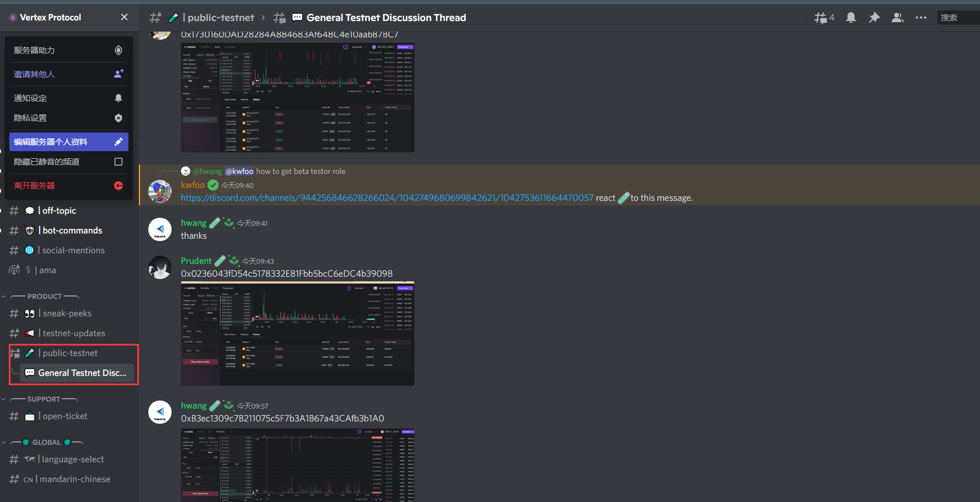Open the three-dot more options menu
The height and width of the screenshot is (502, 980).
(x=920, y=18)
